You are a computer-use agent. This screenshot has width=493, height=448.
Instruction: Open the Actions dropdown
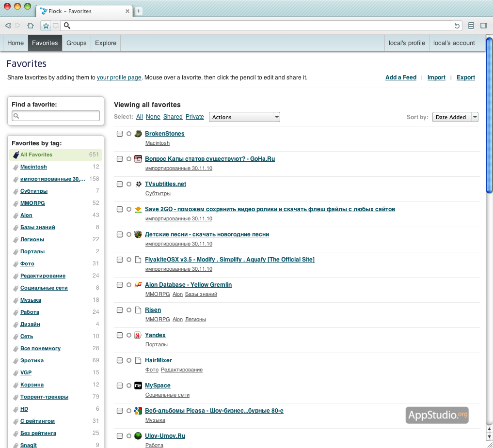(x=244, y=117)
